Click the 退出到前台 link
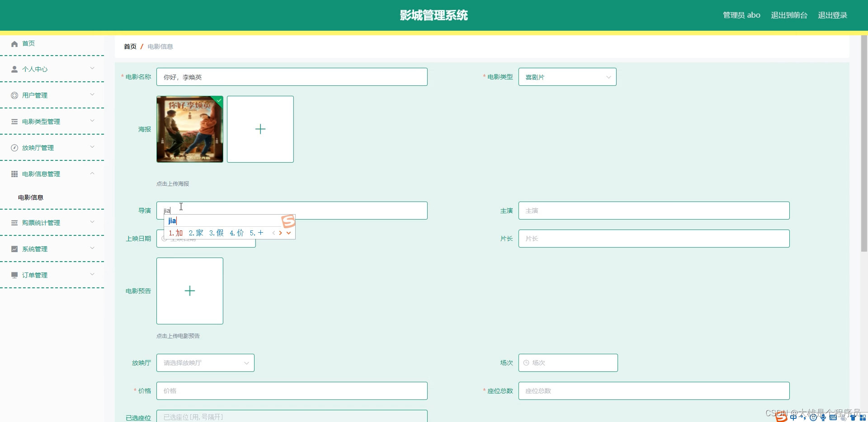The image size is (868, 422). (x=789, y=15)
